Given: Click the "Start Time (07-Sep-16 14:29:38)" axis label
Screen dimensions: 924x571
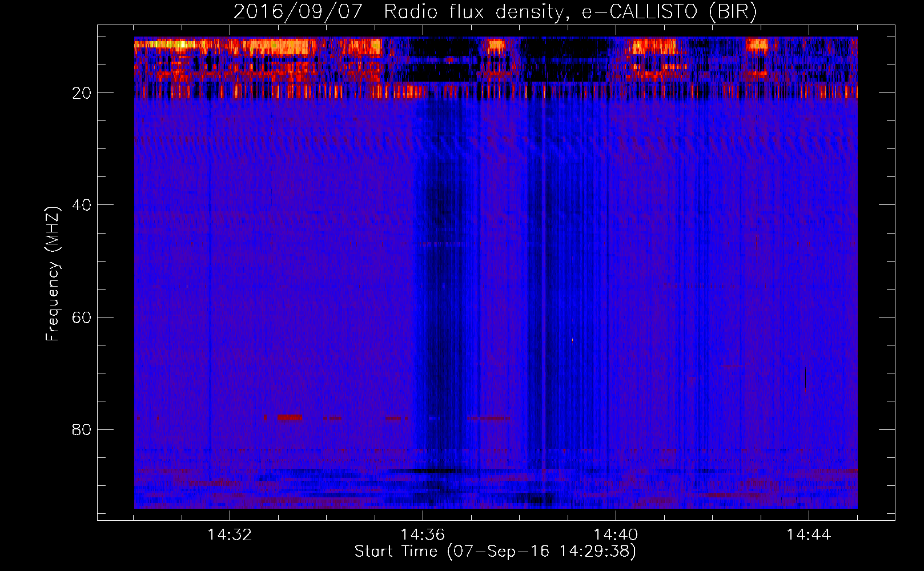Looking at the screenshot, I should point(495,552).
